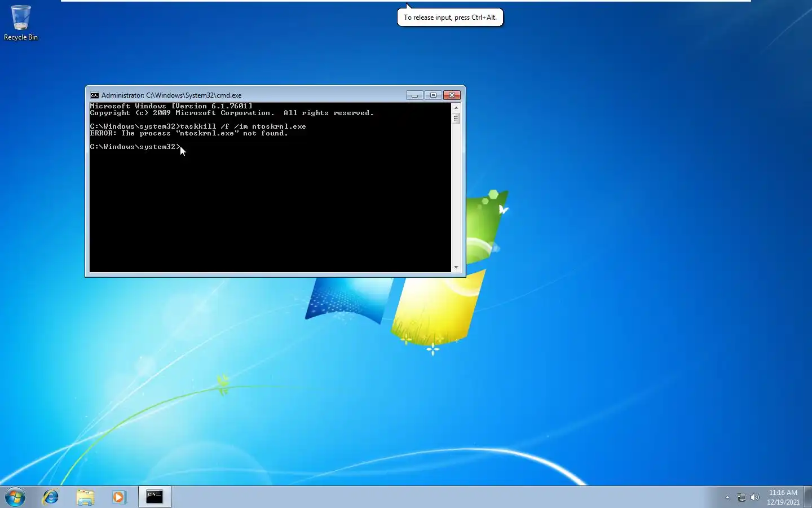Open the Recycle Bin desktop icon
The image size is (812, 508).
point(21,23)
